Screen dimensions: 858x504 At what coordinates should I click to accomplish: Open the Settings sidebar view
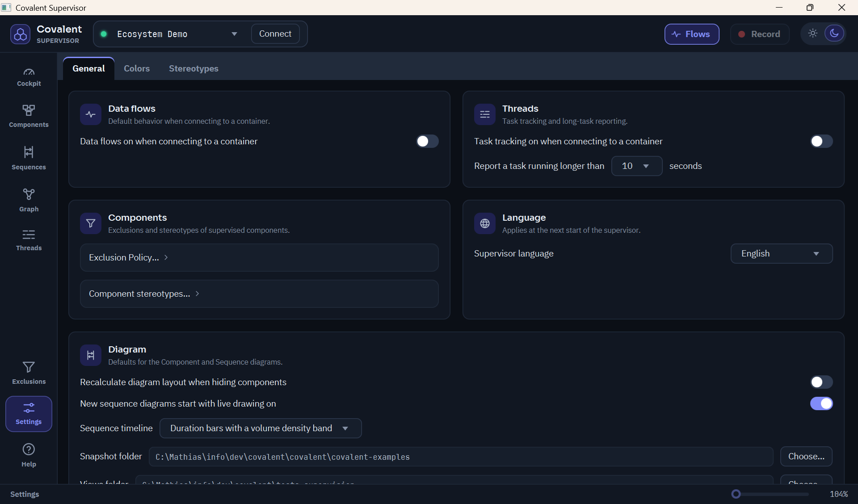click(x=29, y=414)
